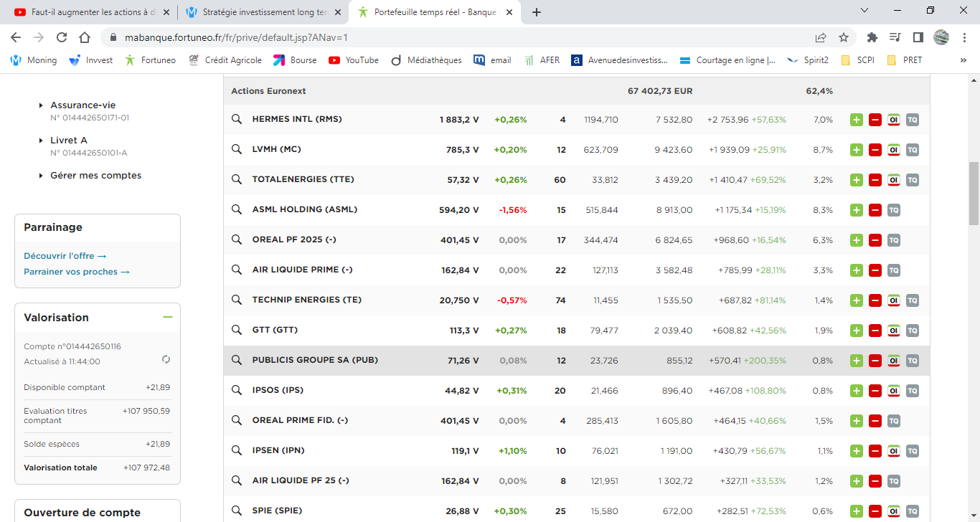
Task: Click magnifier icon beside IPSOS (IPS)
Action: point(237,390)
